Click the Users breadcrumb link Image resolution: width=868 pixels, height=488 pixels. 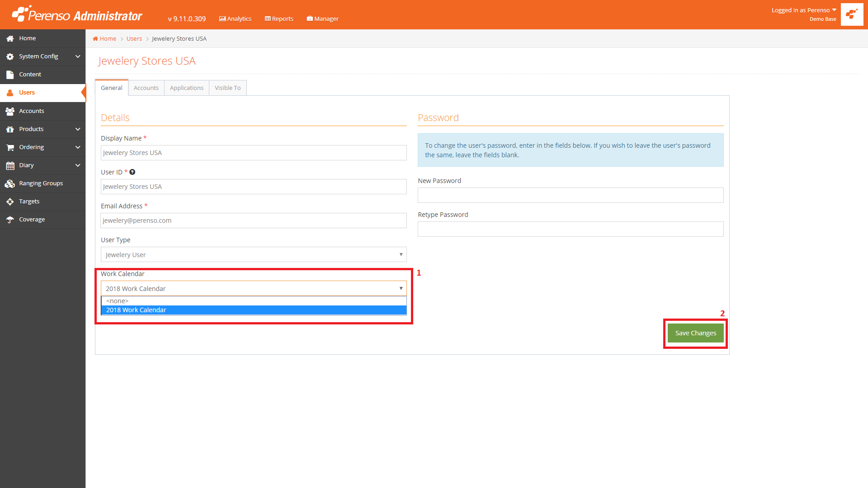(x=134, y=39)
